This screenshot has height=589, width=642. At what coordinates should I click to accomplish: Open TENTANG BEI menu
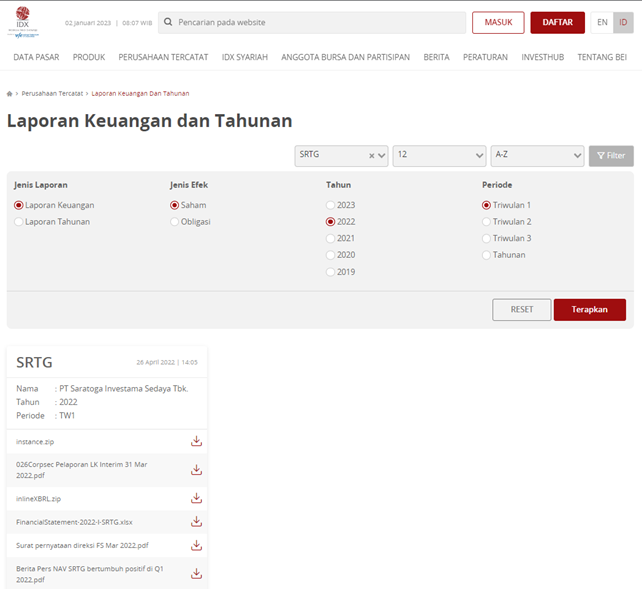(x=602, y=57)
